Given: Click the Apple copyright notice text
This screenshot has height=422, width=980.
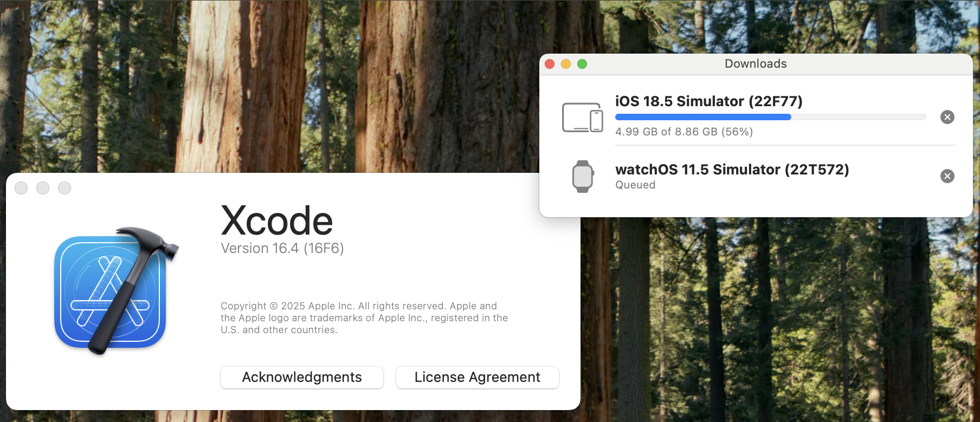Looking at the screenshot, I should click(364, 318).
